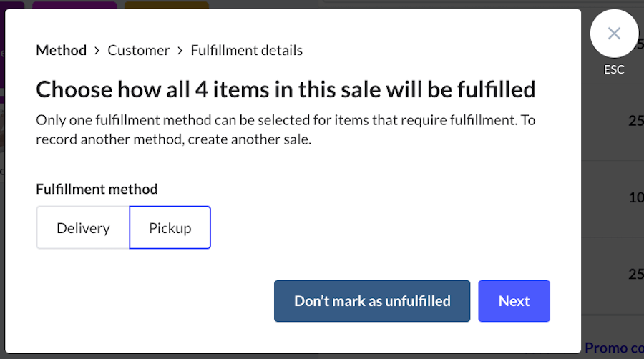Click the orange product tile behind dialog
The height and width of the screenshot is (359, 644).
(x=166, y=5)
